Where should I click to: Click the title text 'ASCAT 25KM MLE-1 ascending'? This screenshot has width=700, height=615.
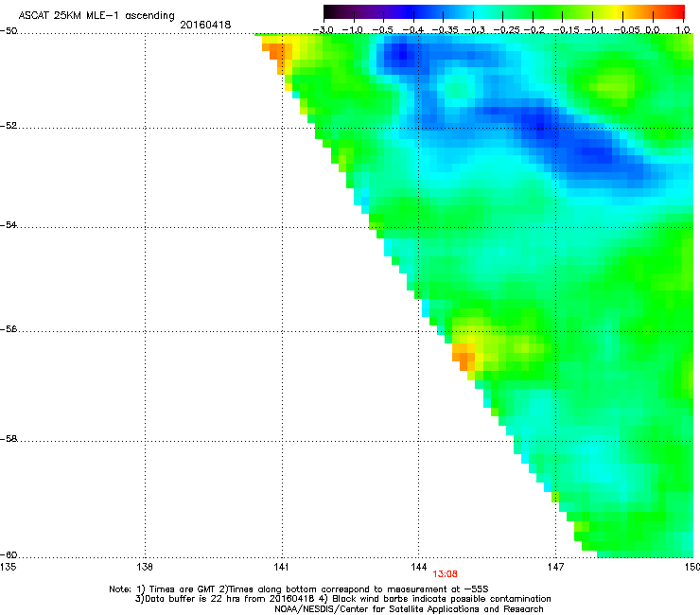click(96, 16)
